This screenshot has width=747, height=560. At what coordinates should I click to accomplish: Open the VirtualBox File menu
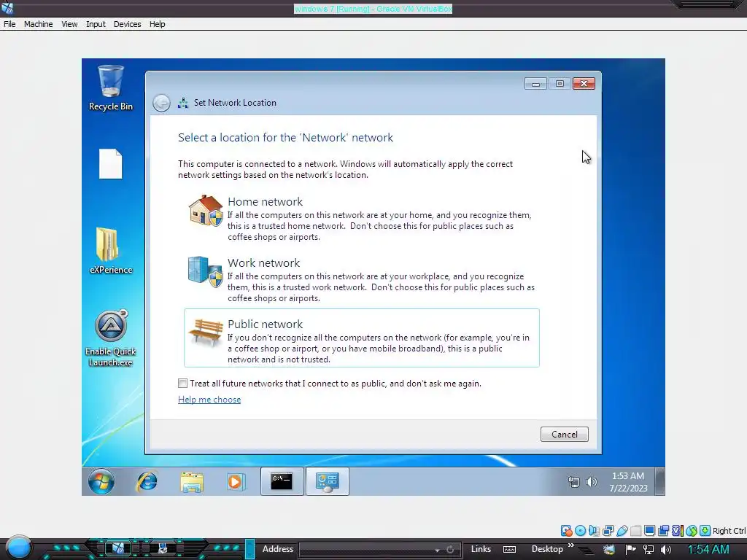(9, 24)
